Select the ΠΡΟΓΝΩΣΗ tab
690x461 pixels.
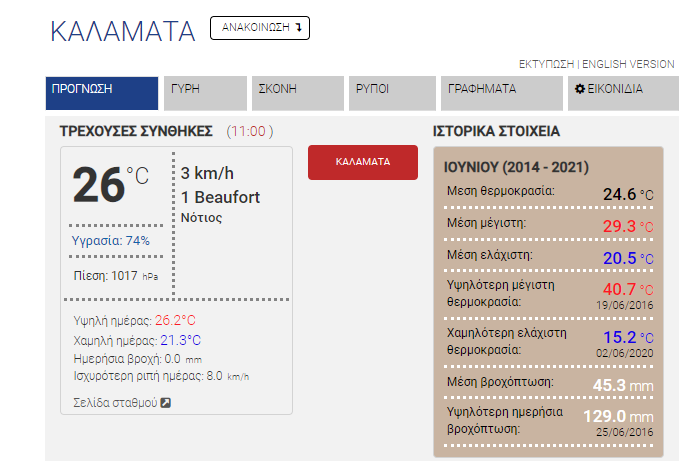[x=102, y=93]
